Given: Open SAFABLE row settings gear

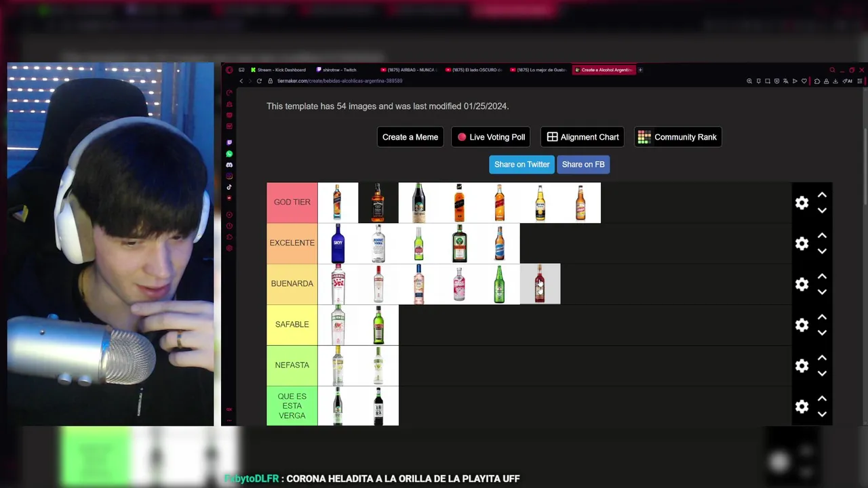Looking at the screenshot, I should (x=802, y=325).
